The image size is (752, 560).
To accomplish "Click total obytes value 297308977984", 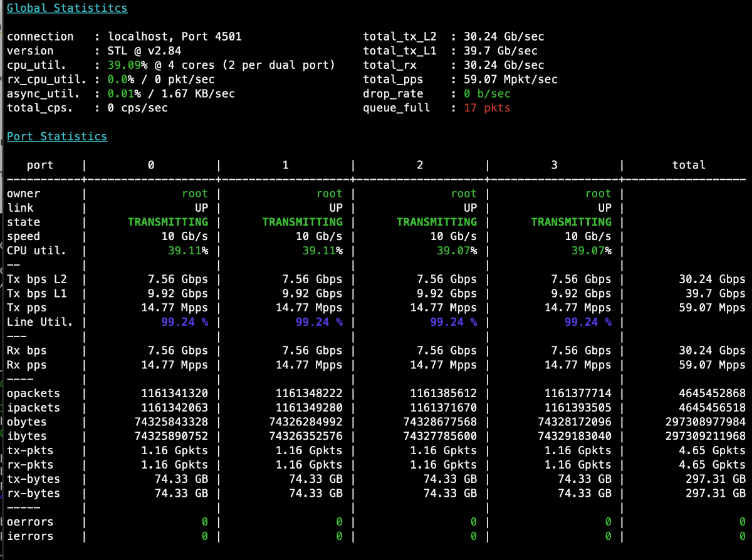I will tap(705, 422).
